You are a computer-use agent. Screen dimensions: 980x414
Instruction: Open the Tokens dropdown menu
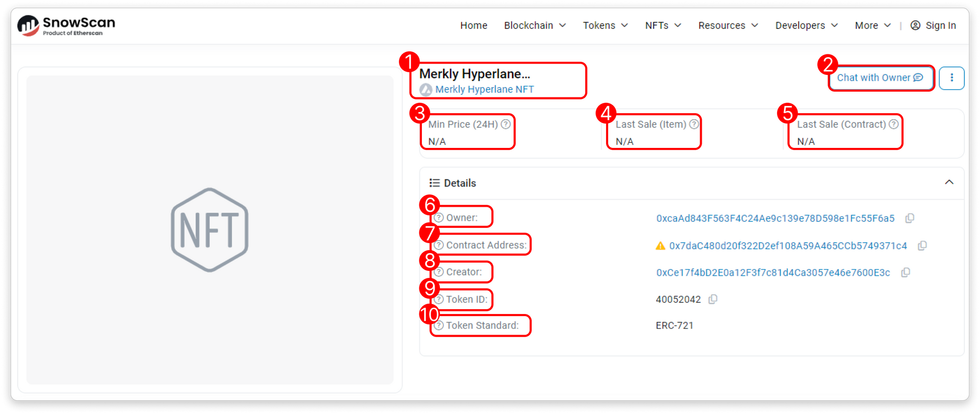coord(605,25)
